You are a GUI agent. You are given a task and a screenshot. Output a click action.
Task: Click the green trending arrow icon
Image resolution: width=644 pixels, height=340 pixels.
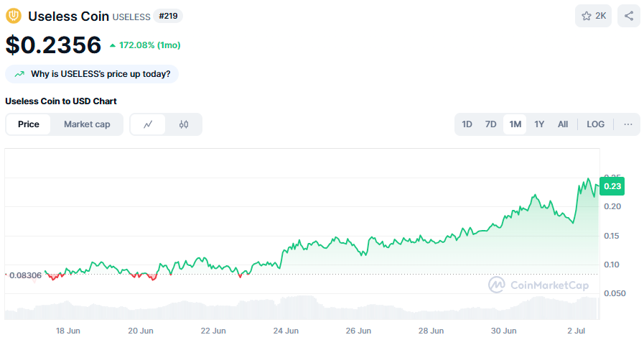pos(19,75)
